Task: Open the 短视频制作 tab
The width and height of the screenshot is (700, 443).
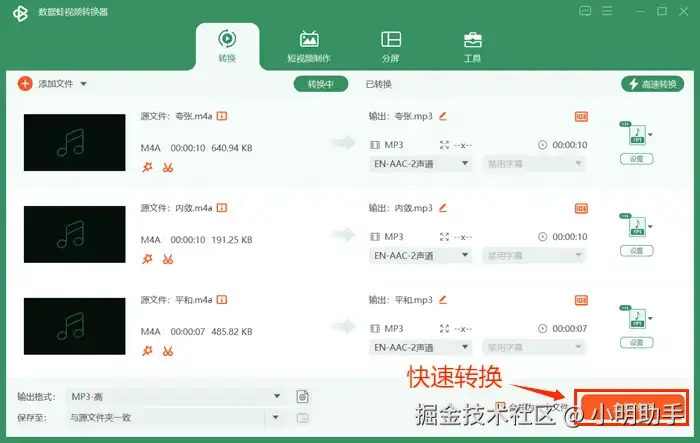Action: 309,46
